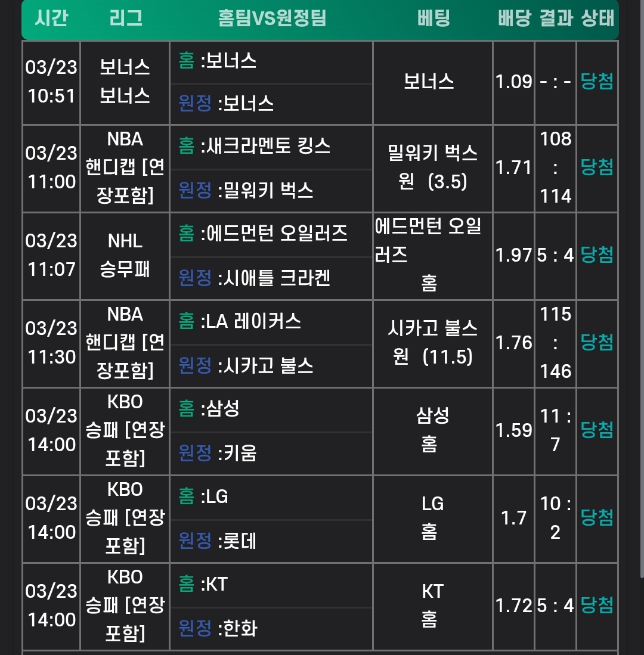Open 당첨 status for 삼성 vs 키움
The image size is (644, 655).
click(597, 430)
